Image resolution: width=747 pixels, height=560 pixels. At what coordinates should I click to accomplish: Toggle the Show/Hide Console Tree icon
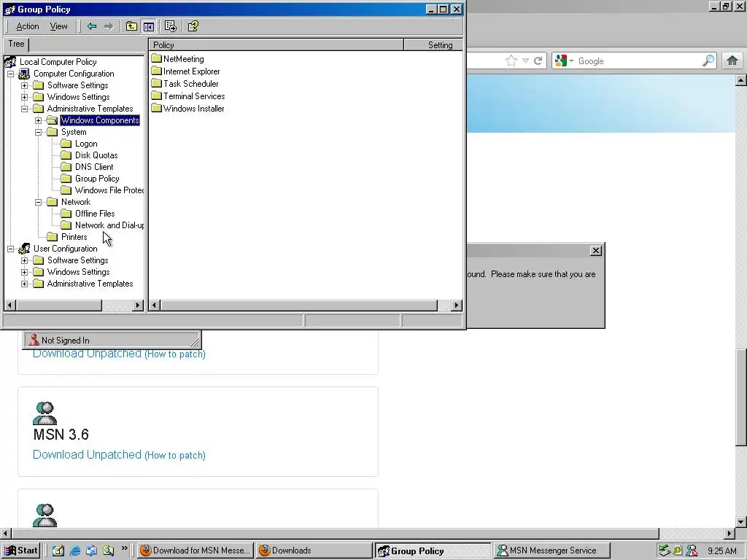(149, 26)
